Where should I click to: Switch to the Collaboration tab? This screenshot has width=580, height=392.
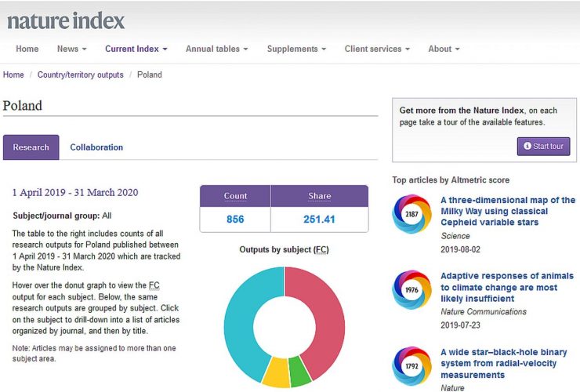[96, 147]
